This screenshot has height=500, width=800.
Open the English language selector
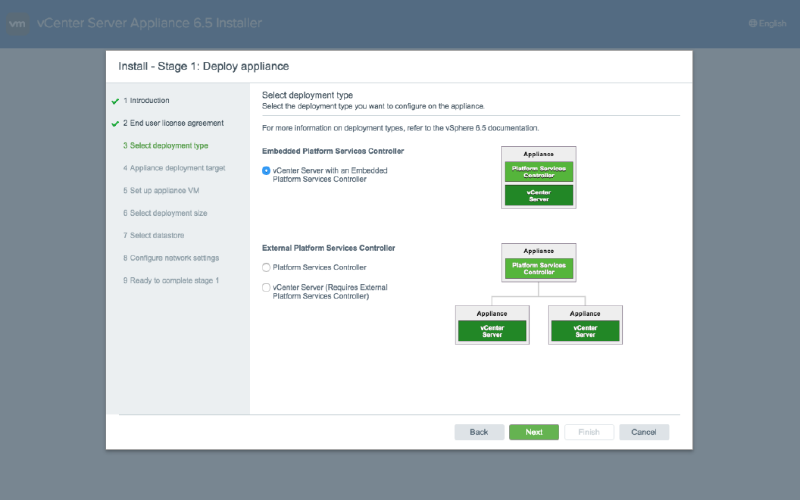coord(772,24)
